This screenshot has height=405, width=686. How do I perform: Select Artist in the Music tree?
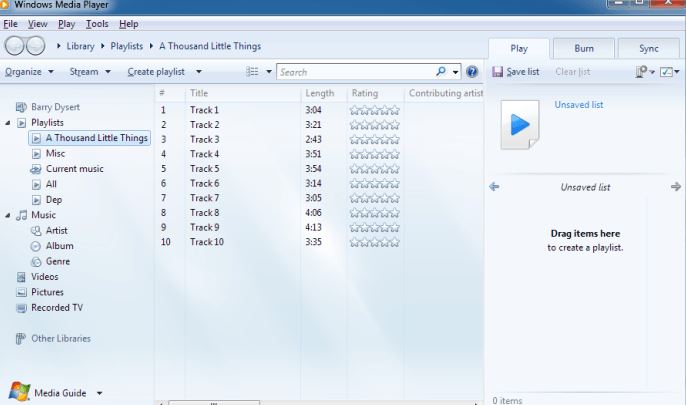pyautogui.click(x=57, y=230)
